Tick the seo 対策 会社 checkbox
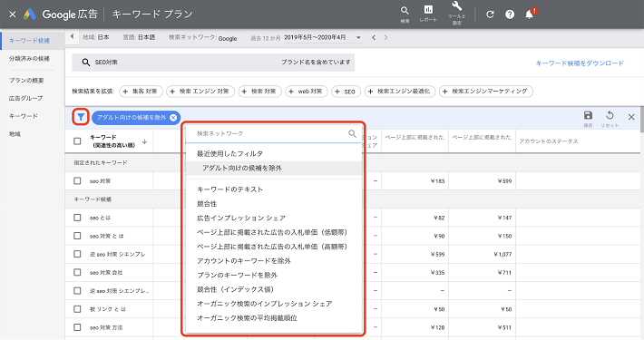This screenshot has width=644, height=340. (77, 272)
